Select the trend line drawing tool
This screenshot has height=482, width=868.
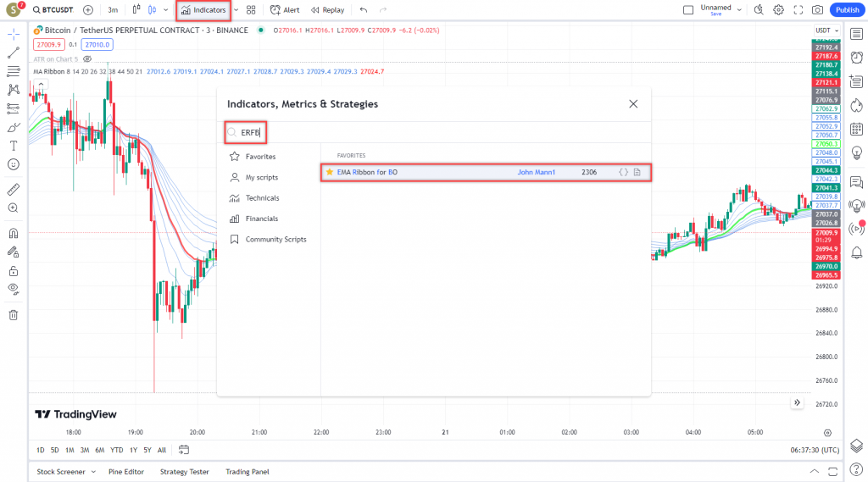point(14,53)
